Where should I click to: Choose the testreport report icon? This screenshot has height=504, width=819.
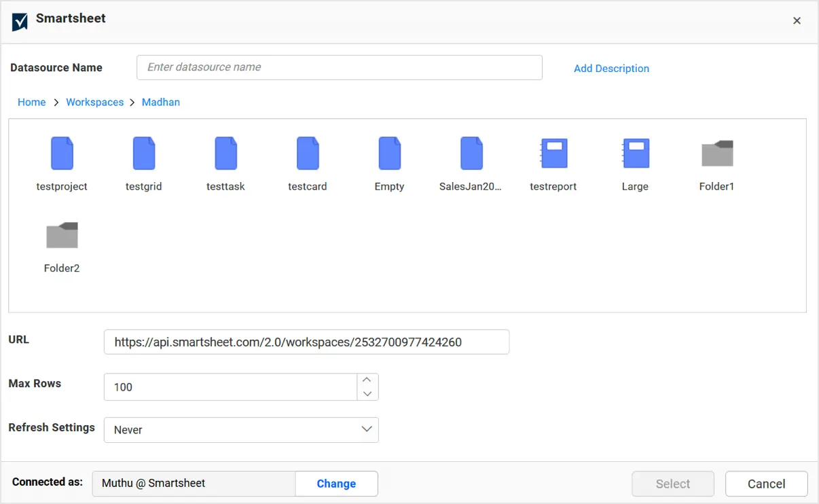553,154
